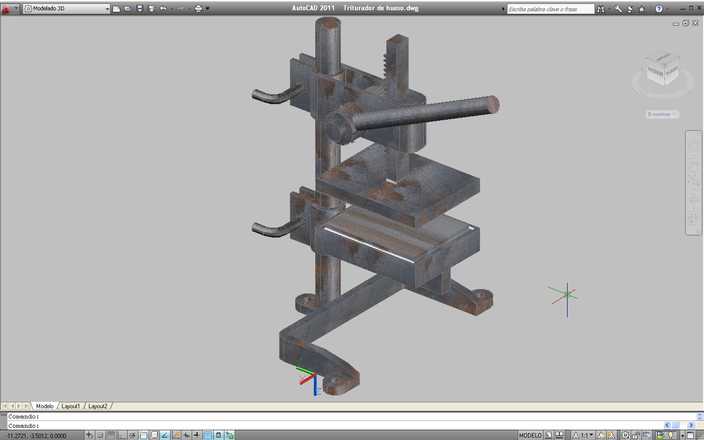The image size is (704, 440).
Task: Click the Quick View Layouts icon
Action: tap(549, 436)
